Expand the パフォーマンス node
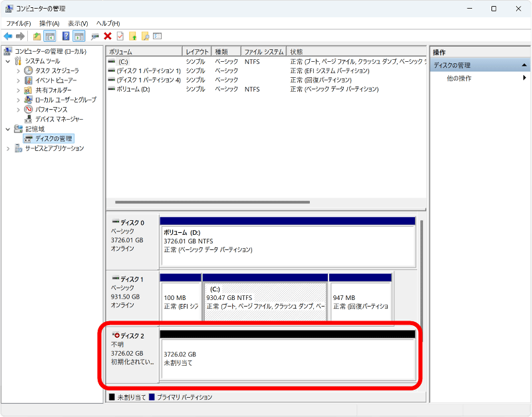 19,110
